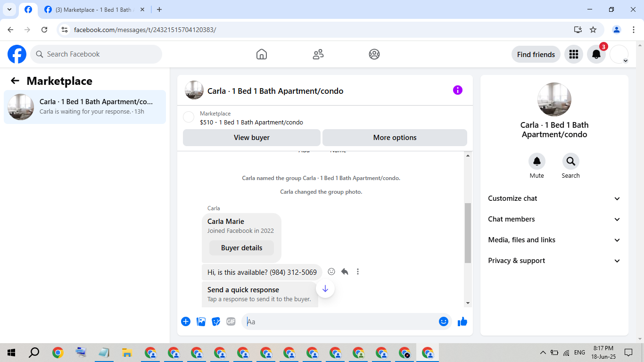This screenshot has height=362, width=644.
Task: Open Chrome three-dot menu
Action: (634, 30)
